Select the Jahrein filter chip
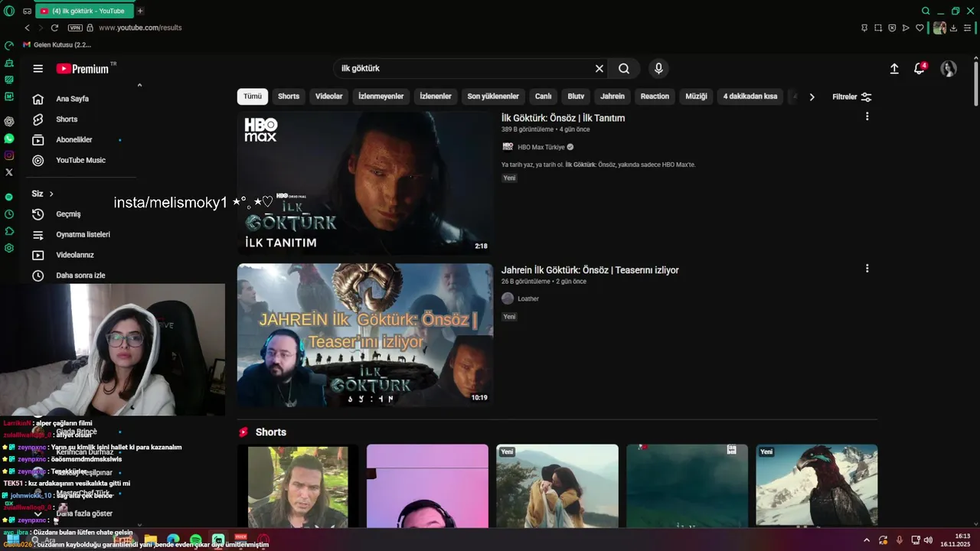Screen dimensions: 980x551 click(x=612, y=96)
